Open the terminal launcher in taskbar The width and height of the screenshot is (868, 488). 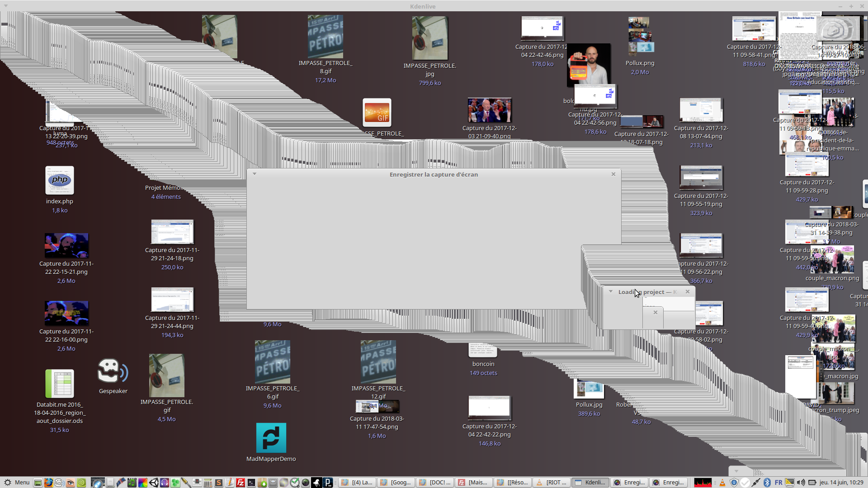point(251,483)
